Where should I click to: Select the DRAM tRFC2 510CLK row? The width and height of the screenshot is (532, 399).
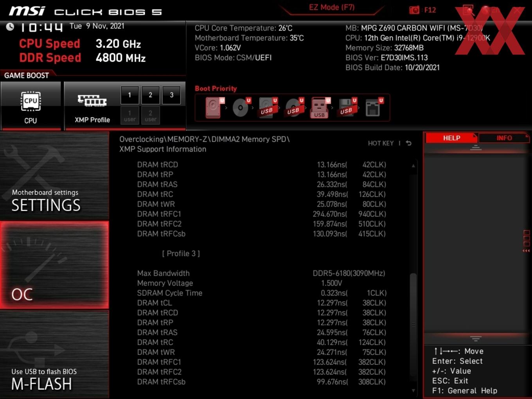(262, 224)
